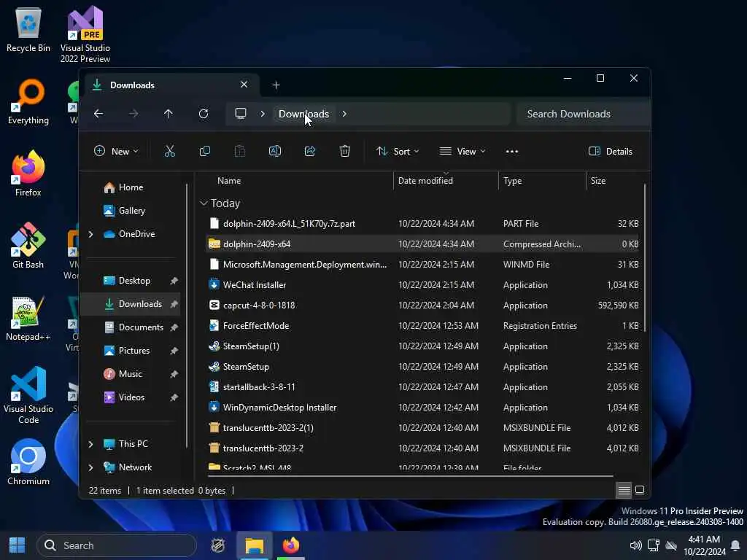Viewport: 747px width, 560px height.
Task: Expand the This PC tree node
Action: tap(90, 444)
